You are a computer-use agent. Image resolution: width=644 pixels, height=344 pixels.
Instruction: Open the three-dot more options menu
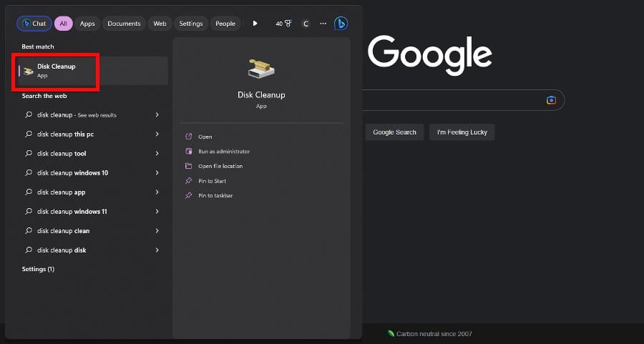[x=323, y=24]
